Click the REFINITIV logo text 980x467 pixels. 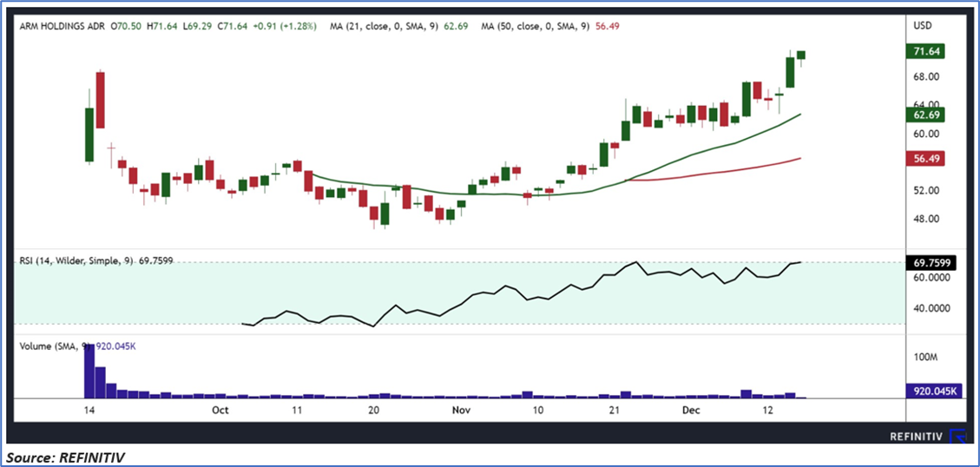point(917,437)
